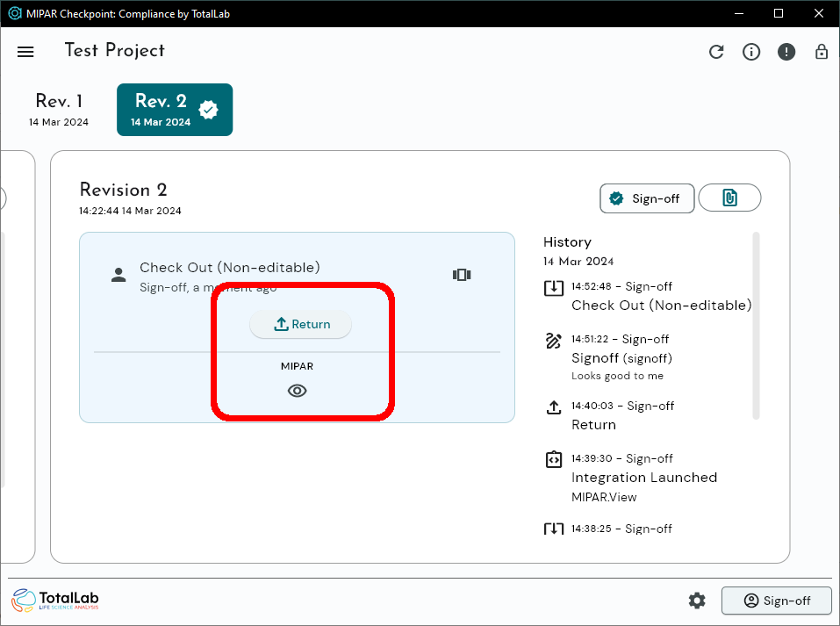Click the 'Revision 2' heading
The height and width of the screenshot is (626, 840).
click(x=123, y=190)
